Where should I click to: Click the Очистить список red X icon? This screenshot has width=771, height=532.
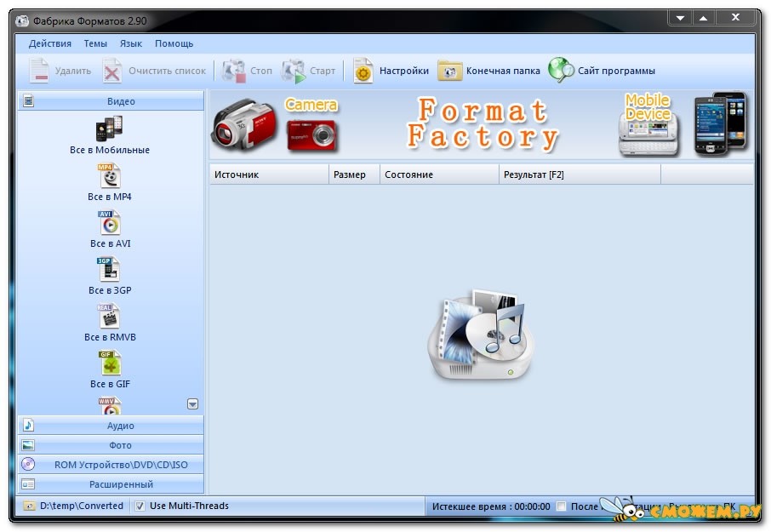[112, 71]
